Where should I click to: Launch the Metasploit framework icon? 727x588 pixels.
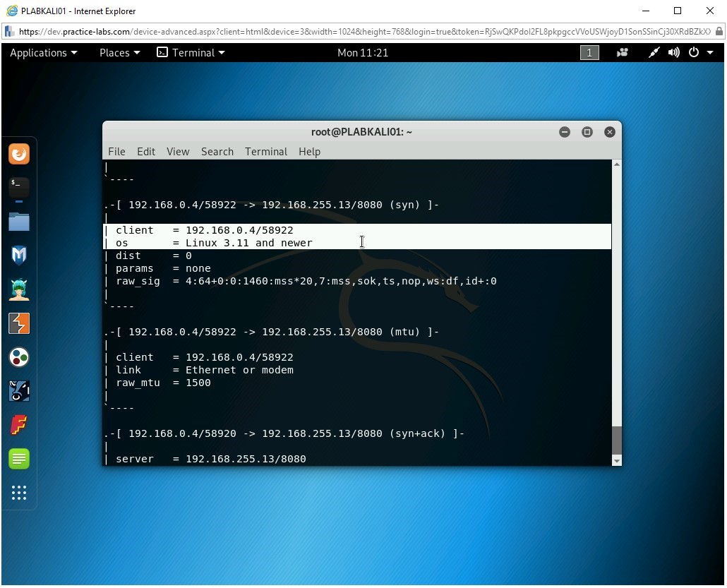click(x=19, y=255)
